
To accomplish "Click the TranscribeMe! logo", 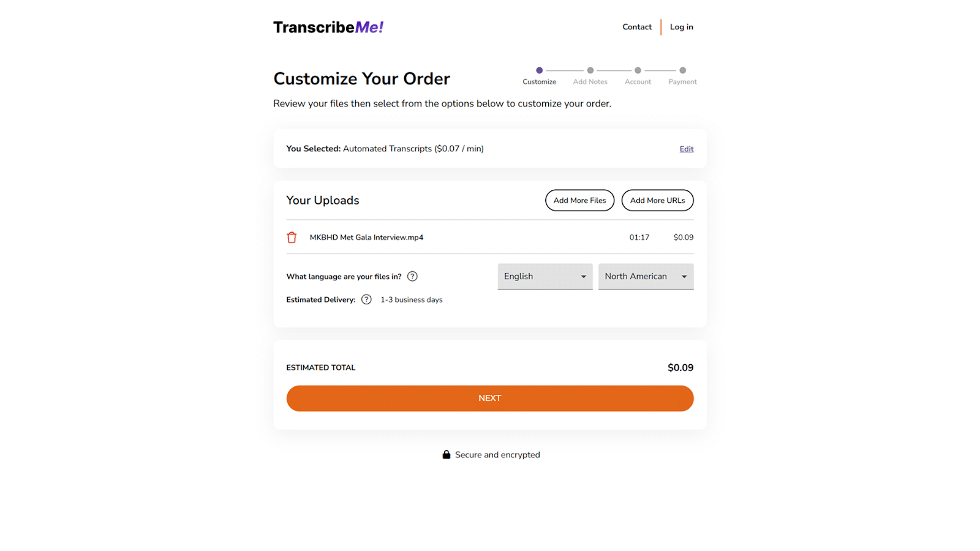I will (x=328, y=28).
